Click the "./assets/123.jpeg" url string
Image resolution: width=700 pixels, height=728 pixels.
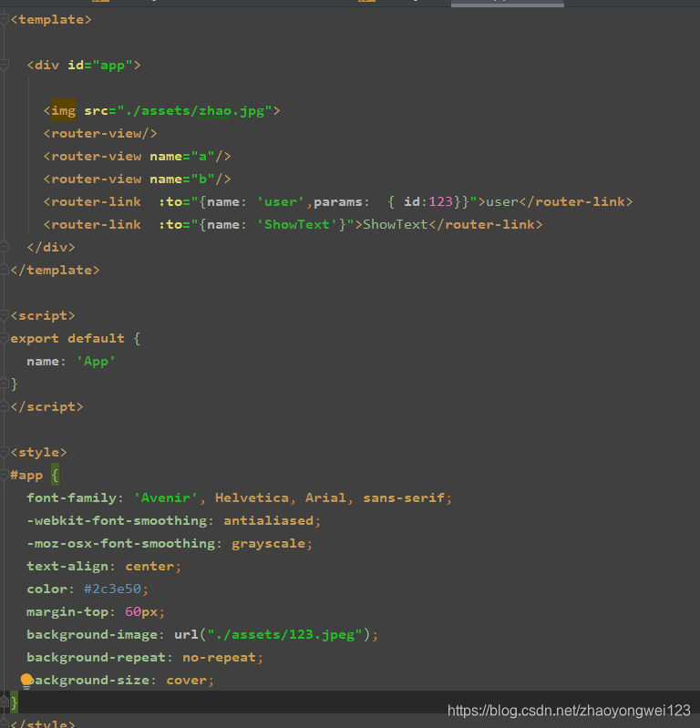(x=284, y=635)
